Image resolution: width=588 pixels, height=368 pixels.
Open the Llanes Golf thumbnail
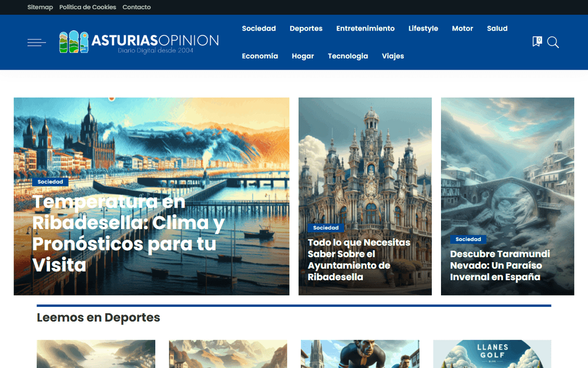point(492,354)
